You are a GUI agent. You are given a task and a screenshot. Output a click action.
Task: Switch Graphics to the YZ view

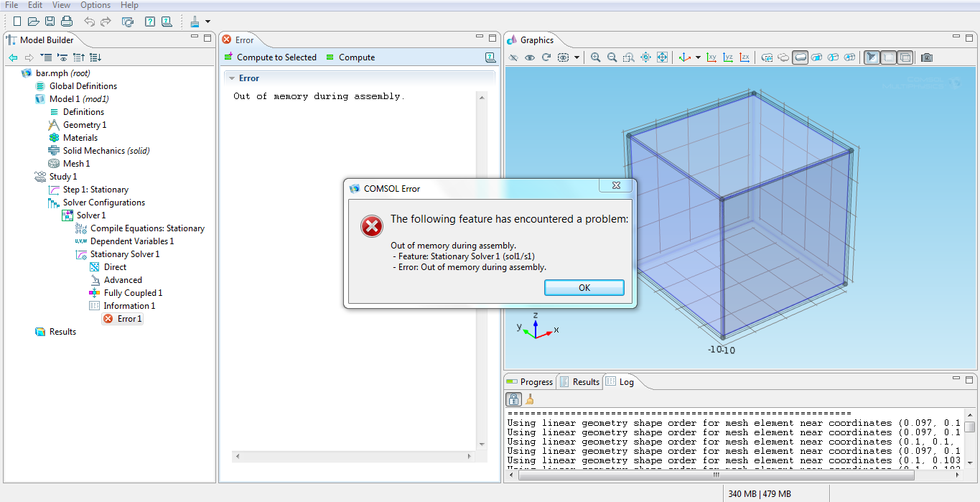coord(729,57)
